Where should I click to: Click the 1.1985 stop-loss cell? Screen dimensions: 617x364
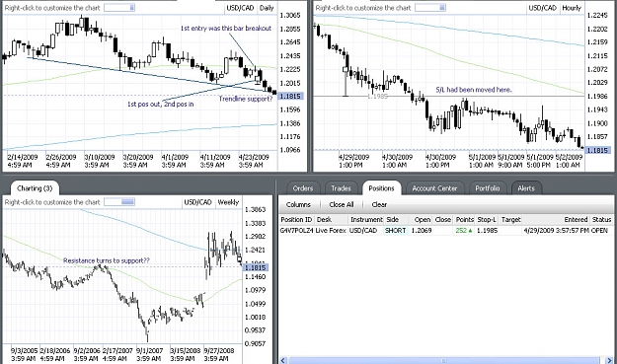click(487, 231)
